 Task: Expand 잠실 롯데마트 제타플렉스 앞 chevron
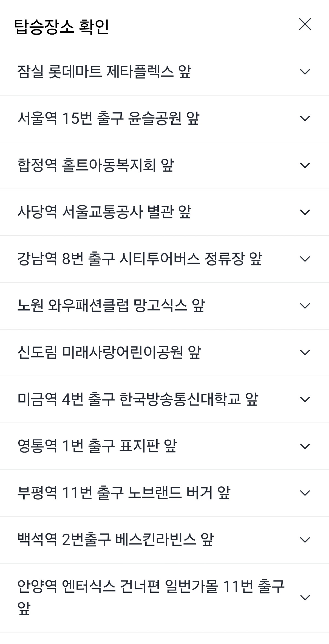click(x=305, y=72)
